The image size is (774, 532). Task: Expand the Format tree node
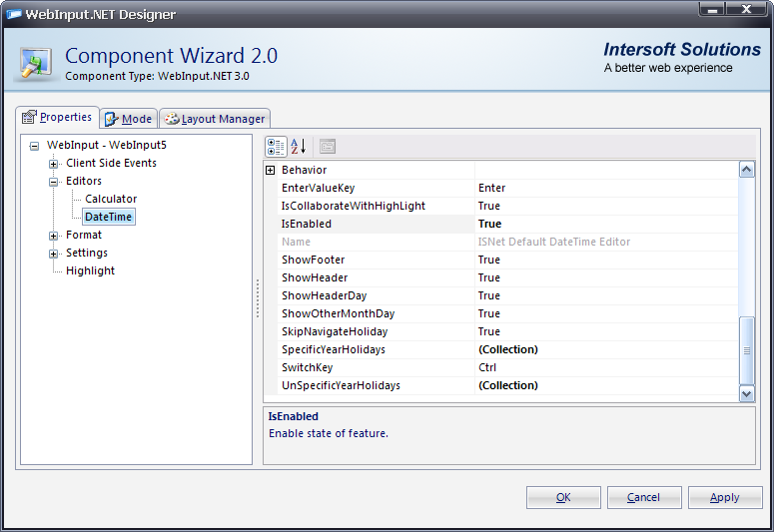tap(54, 236)
